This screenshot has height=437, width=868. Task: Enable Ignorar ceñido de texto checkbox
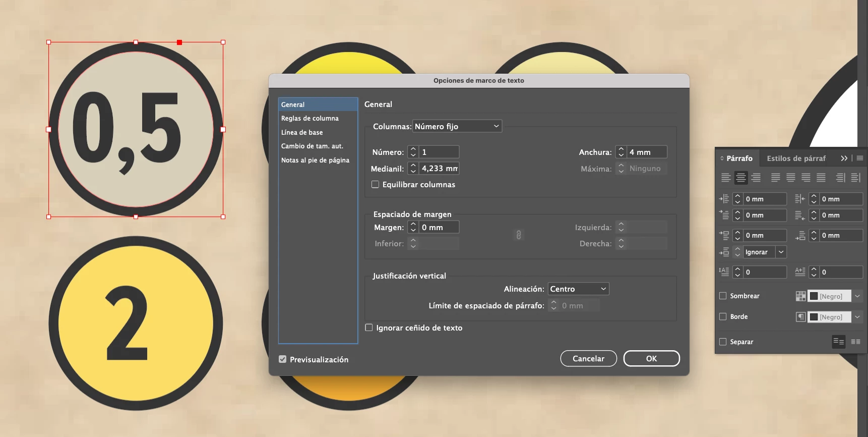pyautogui.click(x=369, y=327)
